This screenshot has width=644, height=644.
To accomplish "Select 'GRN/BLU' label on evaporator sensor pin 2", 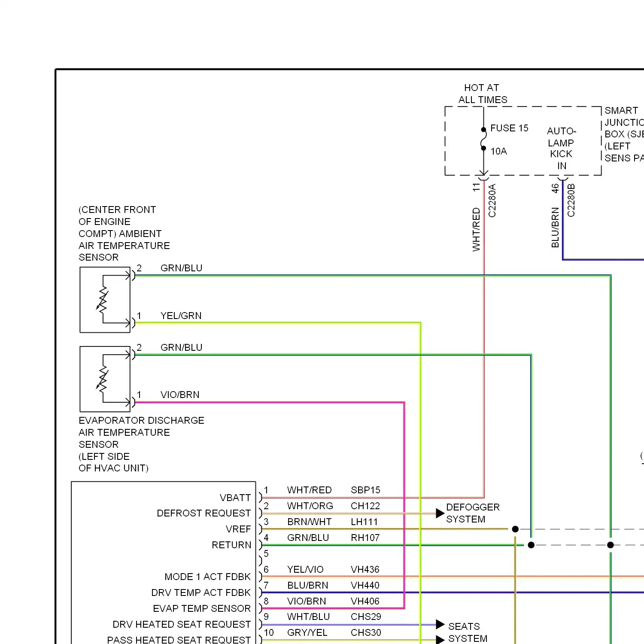I will 181,347.
